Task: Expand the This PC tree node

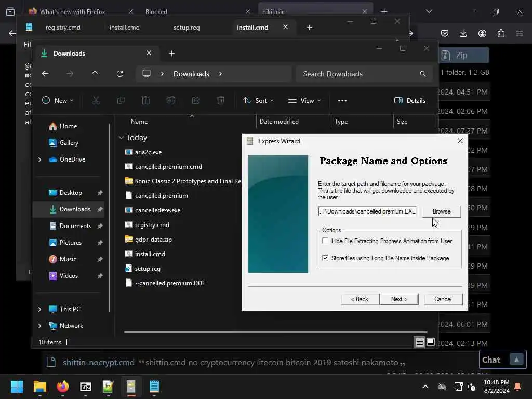Action: tap(39, 309)
